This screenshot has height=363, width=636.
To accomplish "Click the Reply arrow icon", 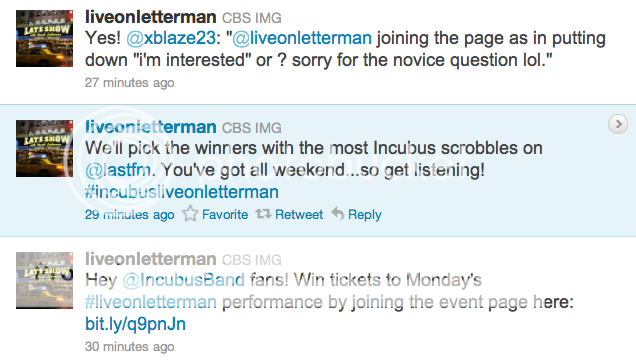I will tap(337, 213).
